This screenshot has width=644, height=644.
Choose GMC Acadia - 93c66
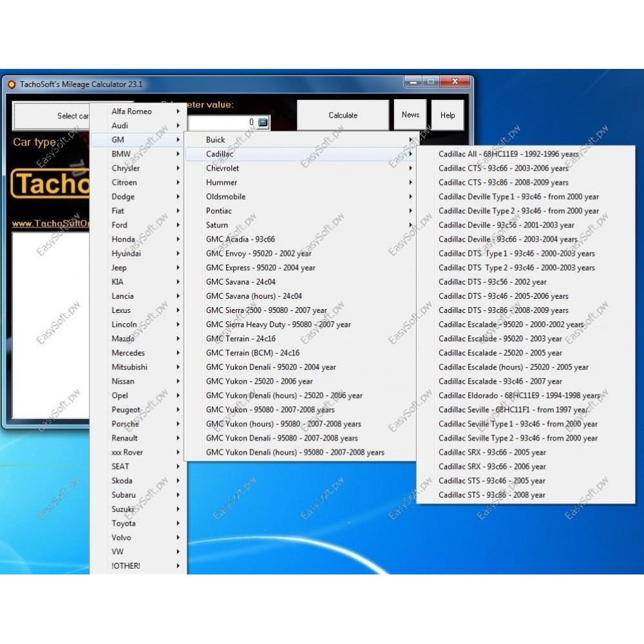[300, 240]
